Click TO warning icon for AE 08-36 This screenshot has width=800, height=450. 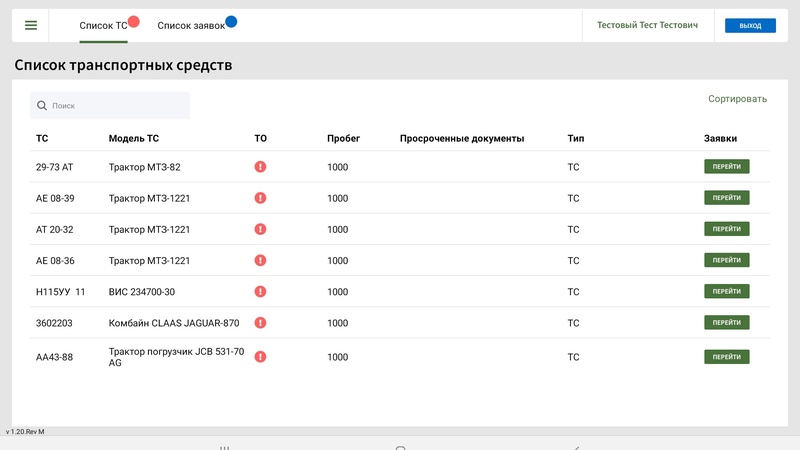tap(260, 260)
